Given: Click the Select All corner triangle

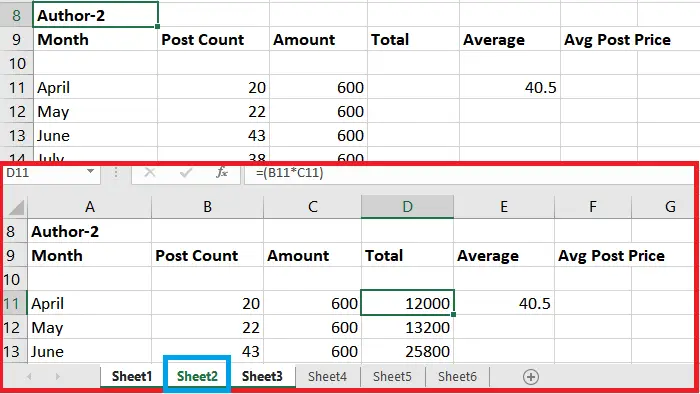Looking at the screenshot, I should point(16,207).
